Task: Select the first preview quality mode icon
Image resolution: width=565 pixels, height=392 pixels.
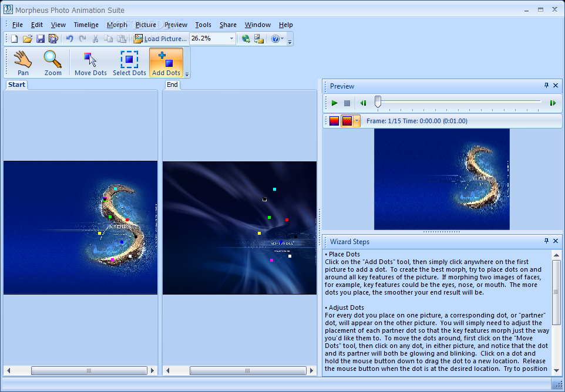Action: 334,121
